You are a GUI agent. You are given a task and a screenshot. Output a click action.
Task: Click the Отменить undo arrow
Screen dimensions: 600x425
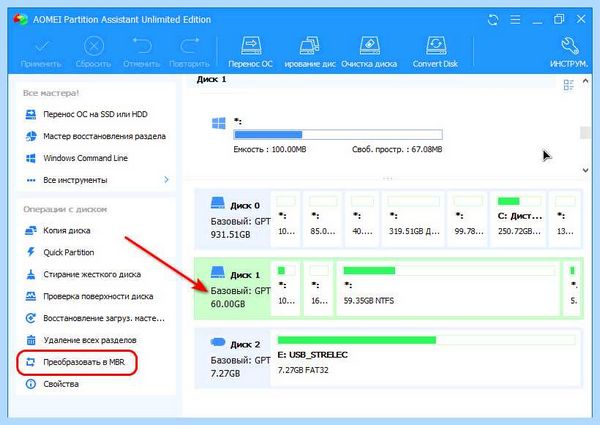(x=142, y=46)
